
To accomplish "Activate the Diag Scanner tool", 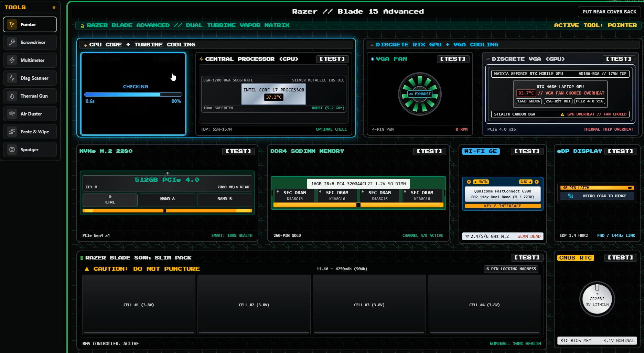I will click(x=30, y=78).
